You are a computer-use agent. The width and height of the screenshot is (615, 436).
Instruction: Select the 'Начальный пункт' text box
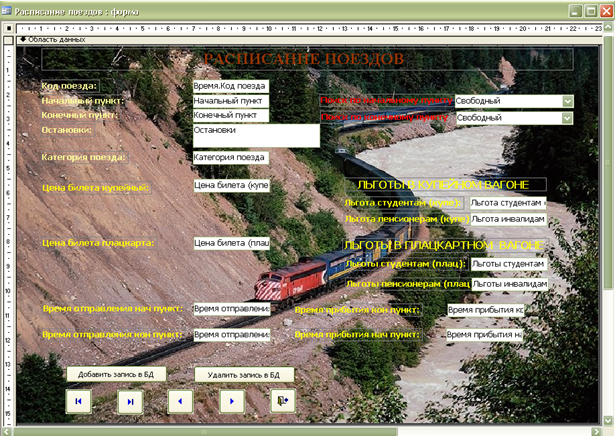point(230,101)
